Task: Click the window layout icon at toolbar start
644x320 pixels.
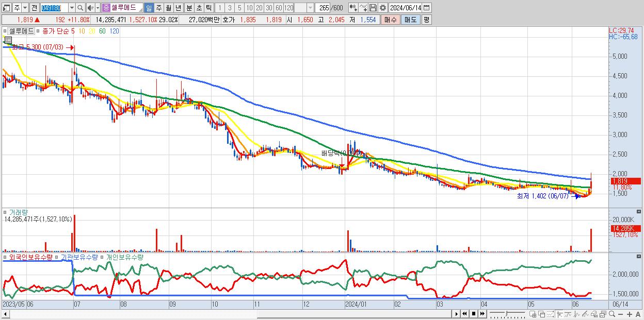Action: (6, 8)
